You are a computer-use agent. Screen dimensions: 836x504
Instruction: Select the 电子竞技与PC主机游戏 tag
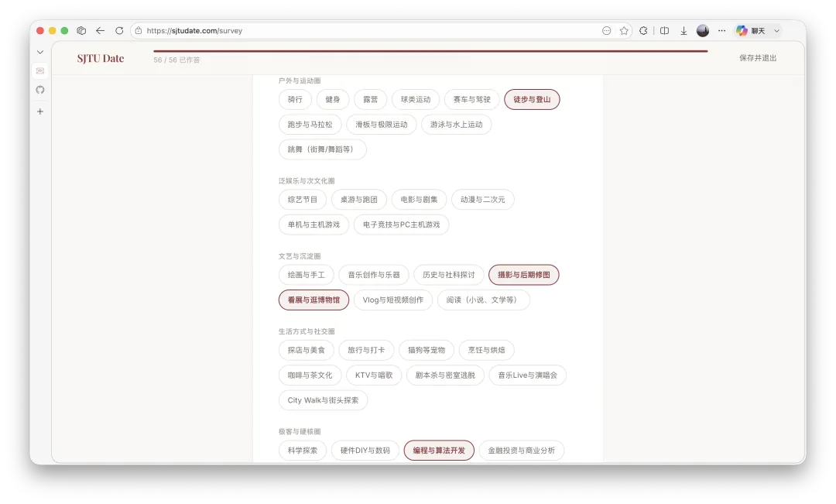click(x=402, y=225)
